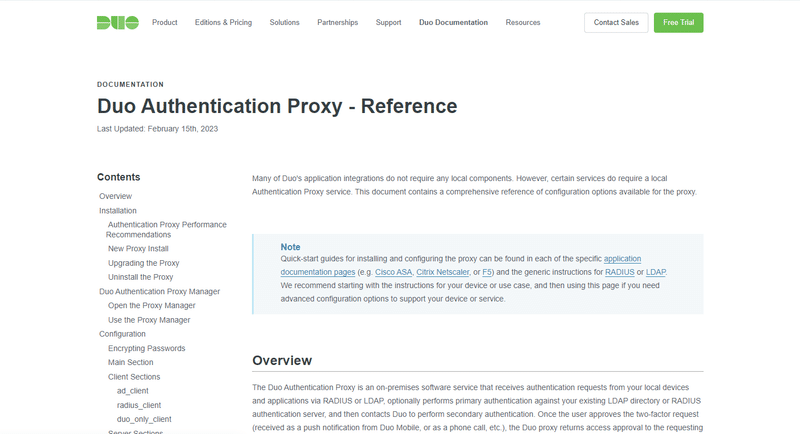800x434 pixels.
Task: Open the LDAP generic instructions link
Action: coord(656,272)
